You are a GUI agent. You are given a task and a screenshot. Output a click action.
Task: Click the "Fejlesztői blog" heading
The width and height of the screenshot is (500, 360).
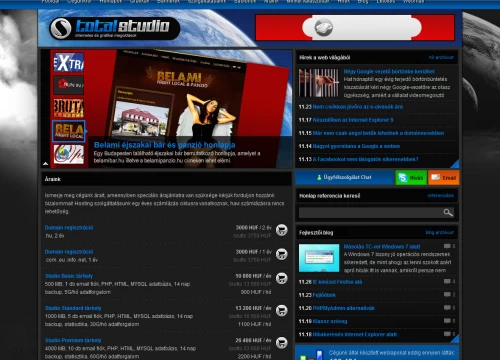click(x=316, y=232)
